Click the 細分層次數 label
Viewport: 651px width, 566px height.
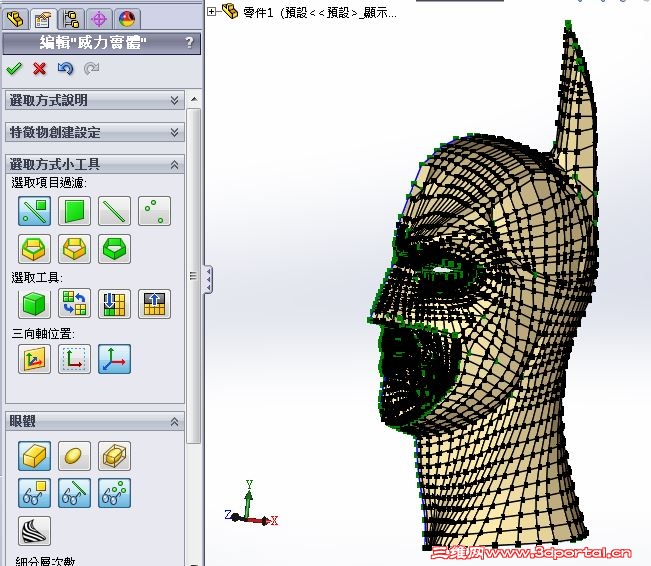point(45,561)
